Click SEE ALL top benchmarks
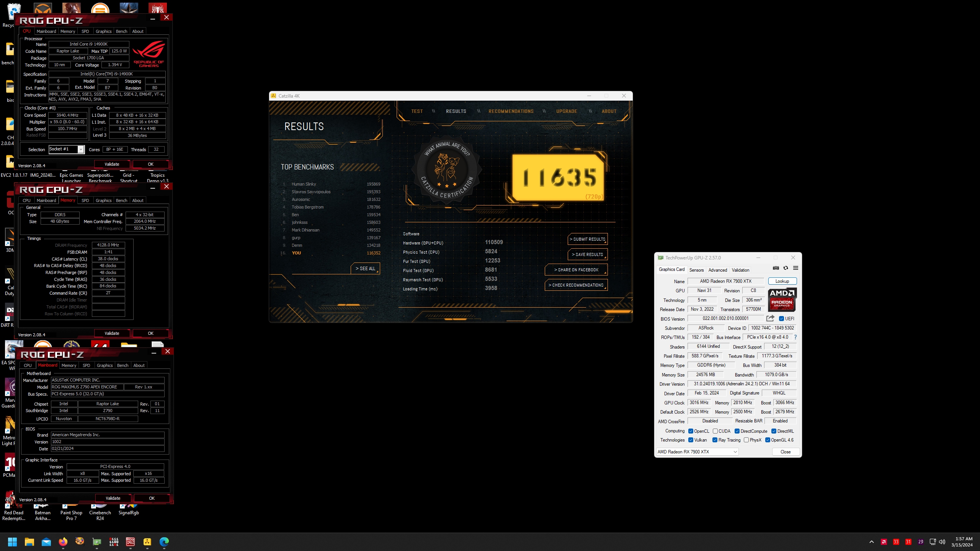The height and width of the screenshot is (551, 980). click(x=365, y=269)
